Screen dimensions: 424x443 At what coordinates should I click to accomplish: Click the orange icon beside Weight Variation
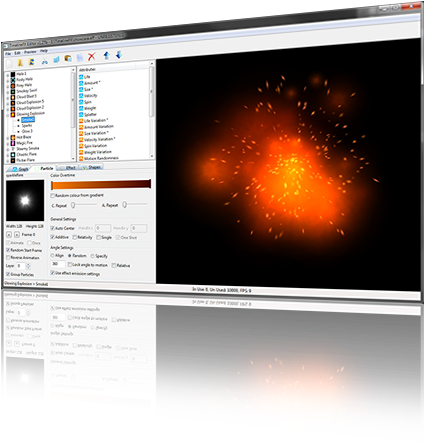[81, 152]
